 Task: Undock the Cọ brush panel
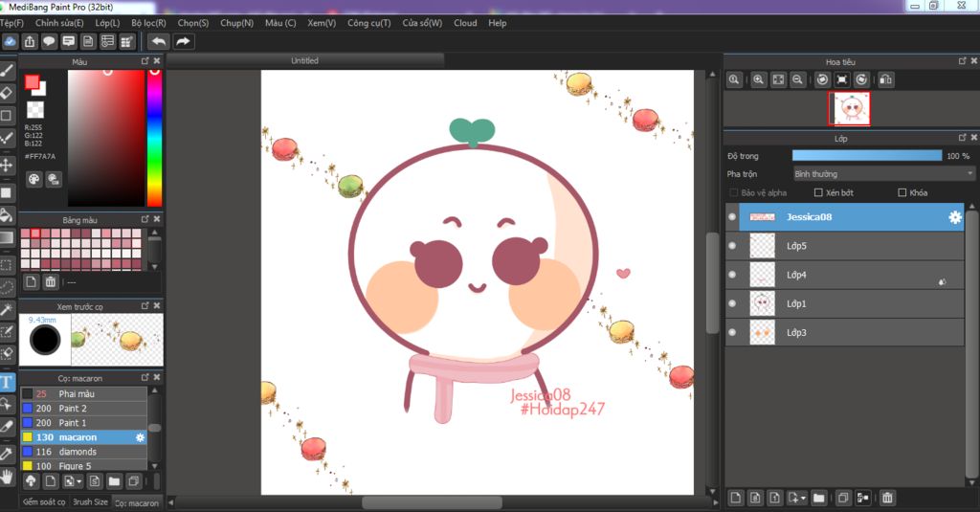[145, 378]
